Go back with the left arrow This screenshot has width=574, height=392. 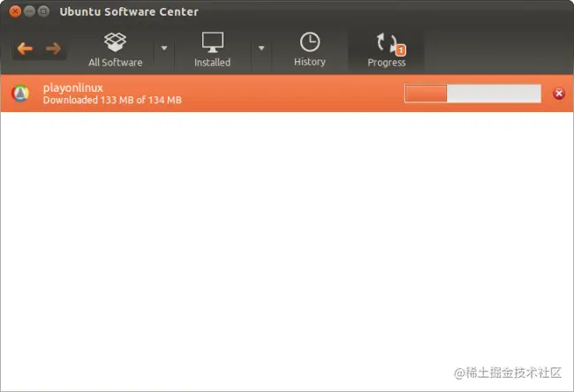tap(25, 49)
